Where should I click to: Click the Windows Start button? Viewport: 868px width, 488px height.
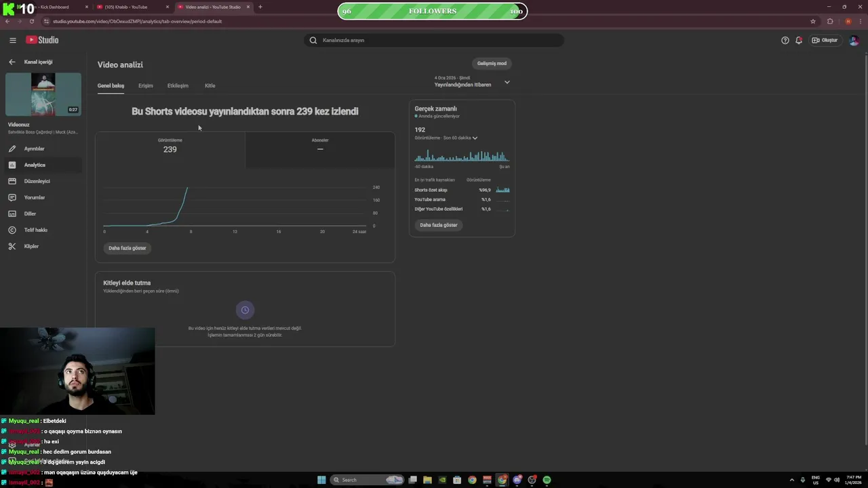click(321, 480)
